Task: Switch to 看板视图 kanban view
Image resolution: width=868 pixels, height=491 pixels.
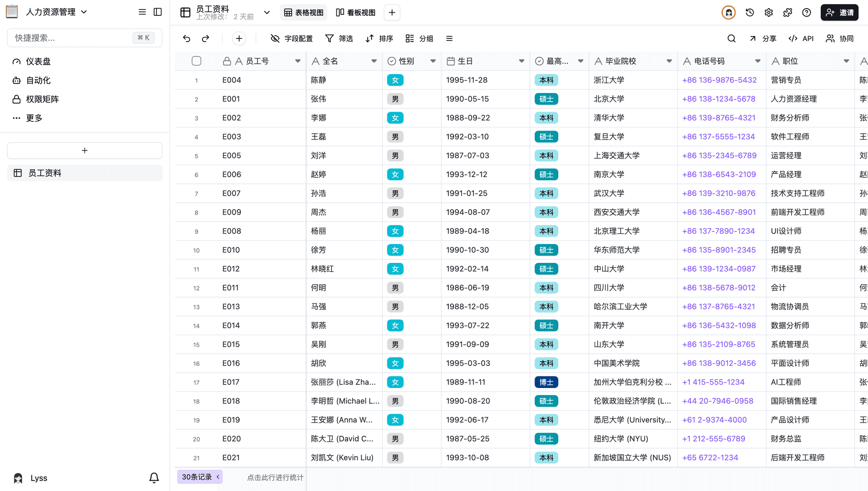Action: click(355, 12)
